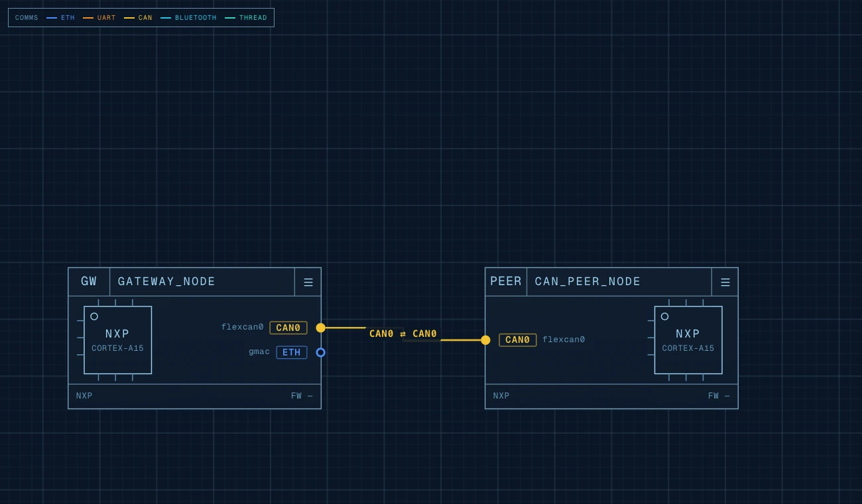Toggle UART in the comms legend

(99, 18)
